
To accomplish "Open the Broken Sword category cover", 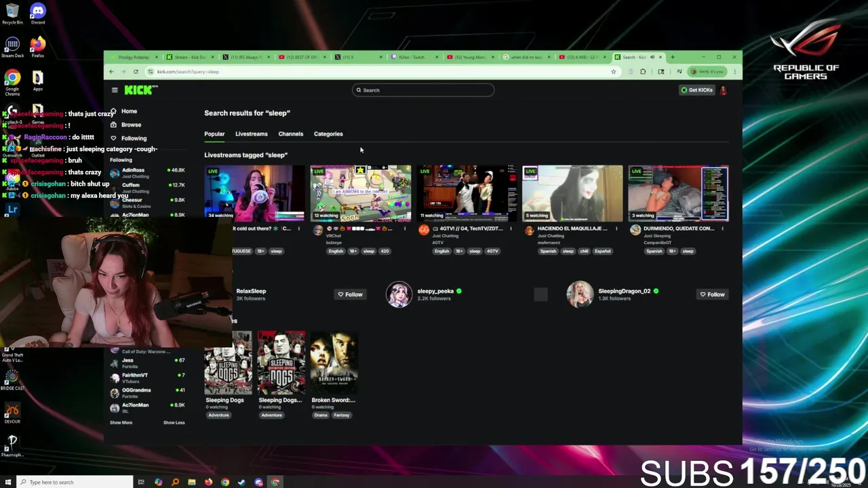I will coord(334,363).
